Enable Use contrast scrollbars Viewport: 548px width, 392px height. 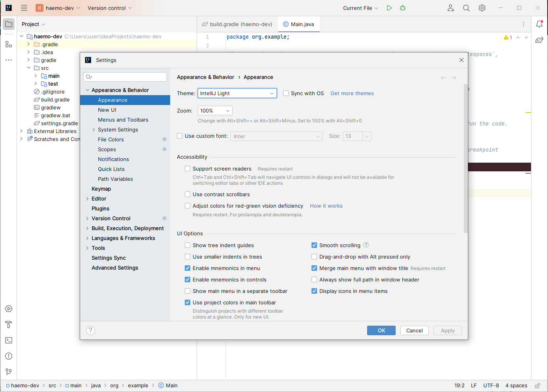tap(188, 194)
